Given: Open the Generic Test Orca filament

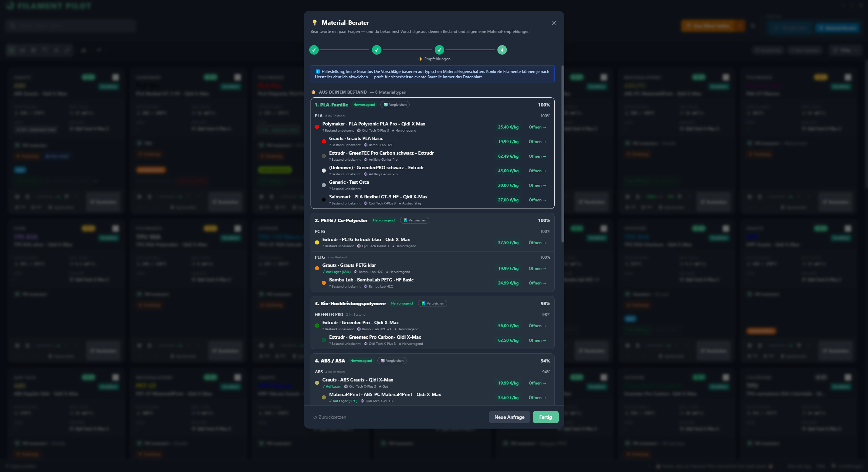Looking at the screenshot, I should pos(537,185).
